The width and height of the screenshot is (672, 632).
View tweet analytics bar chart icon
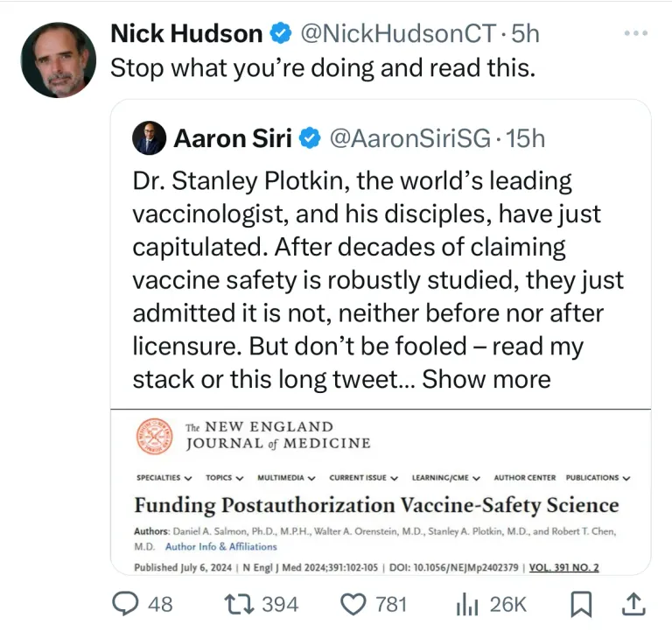coord(469,603)
